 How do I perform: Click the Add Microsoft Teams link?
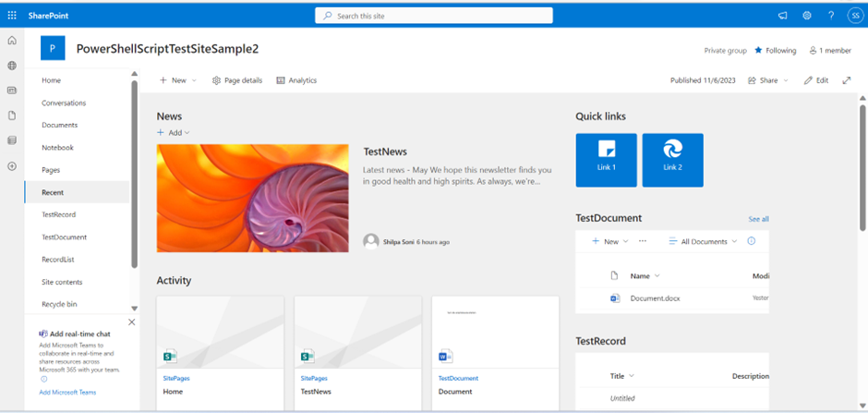(67, 393)
